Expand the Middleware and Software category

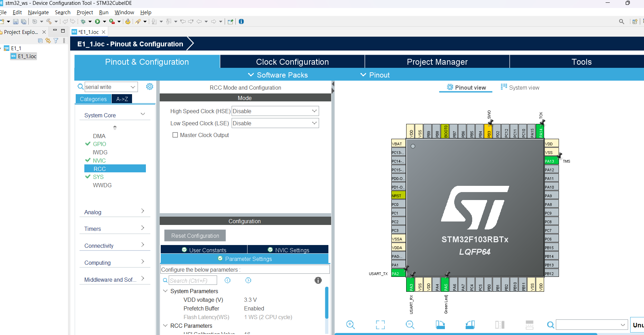point(143,279)
